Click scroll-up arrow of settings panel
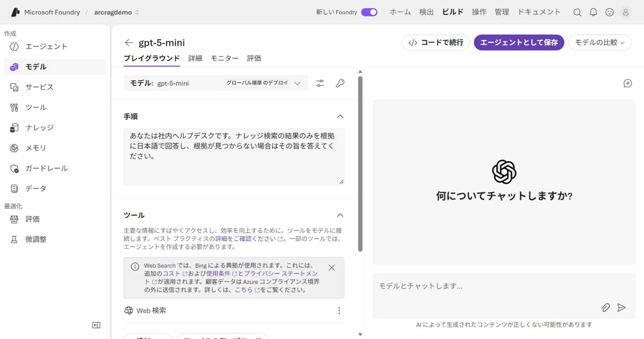Viewport: 644px width, 339px height. tap(360, 72)
